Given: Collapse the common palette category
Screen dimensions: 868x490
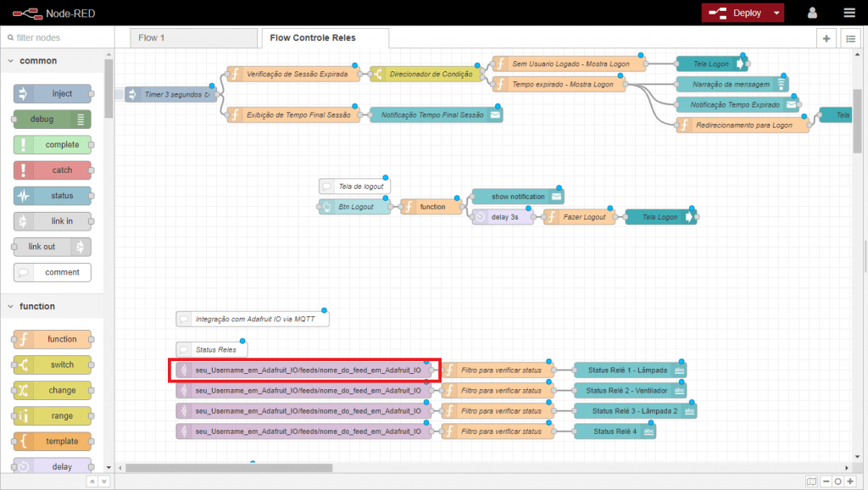Looking at the screenshot, I should (x=53, y=61).
